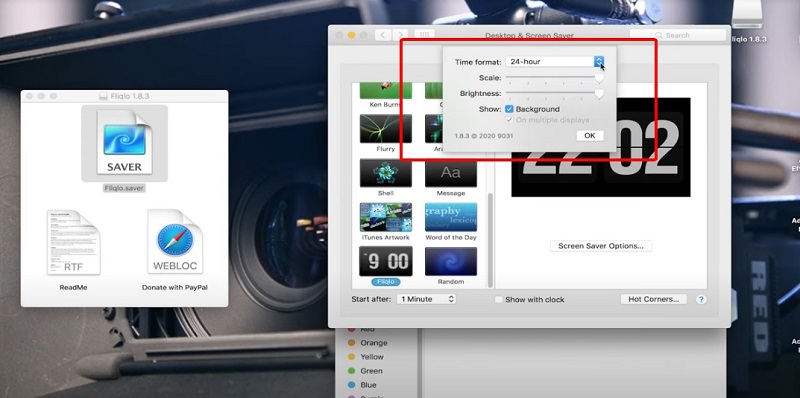Click OK in the Fliqlo options sheet

point(590,136)
